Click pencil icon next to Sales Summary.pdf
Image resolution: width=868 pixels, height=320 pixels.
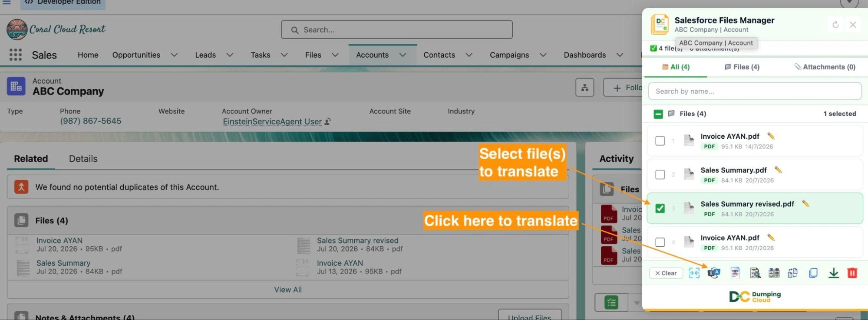pos(778,170)
